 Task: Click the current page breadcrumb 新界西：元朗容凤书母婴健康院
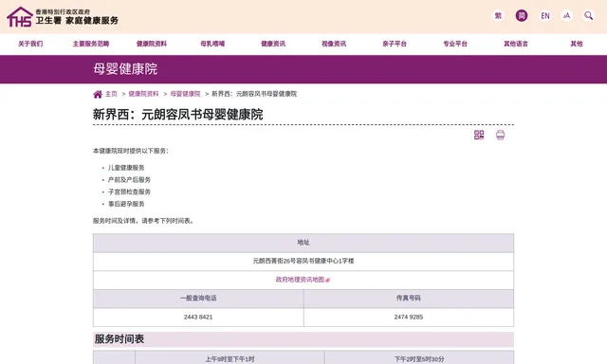pyautogui.click(x=254, y=94)
